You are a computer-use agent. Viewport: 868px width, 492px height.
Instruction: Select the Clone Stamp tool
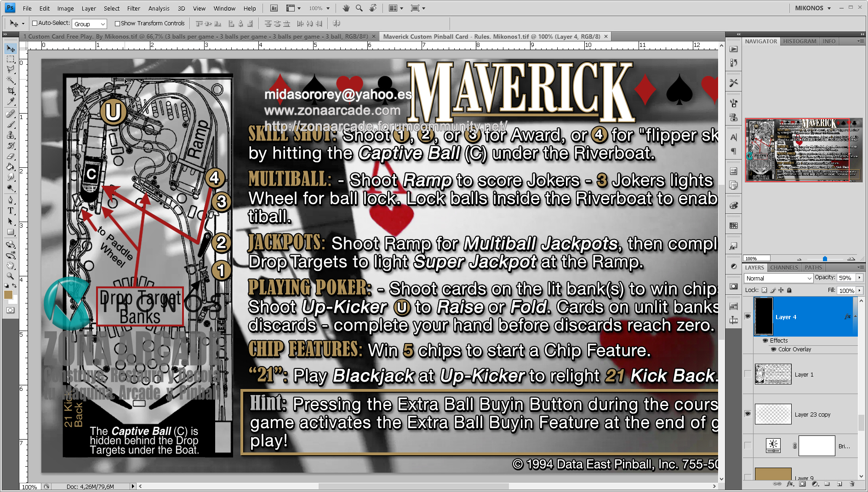[10, 135]
